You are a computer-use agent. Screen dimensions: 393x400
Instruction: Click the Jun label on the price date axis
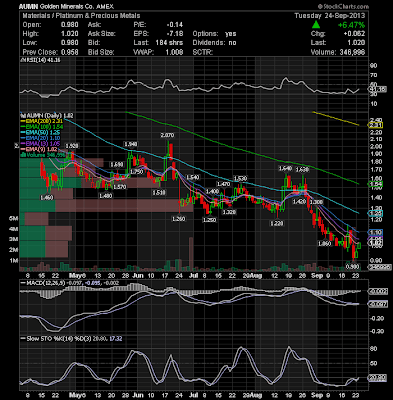click(138, 276)
